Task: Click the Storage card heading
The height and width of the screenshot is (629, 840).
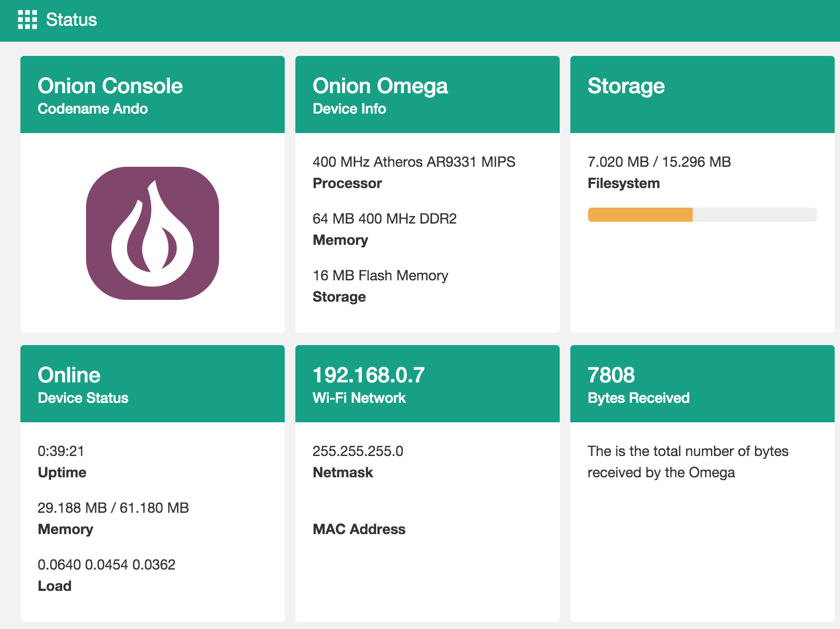Action: 626,86
